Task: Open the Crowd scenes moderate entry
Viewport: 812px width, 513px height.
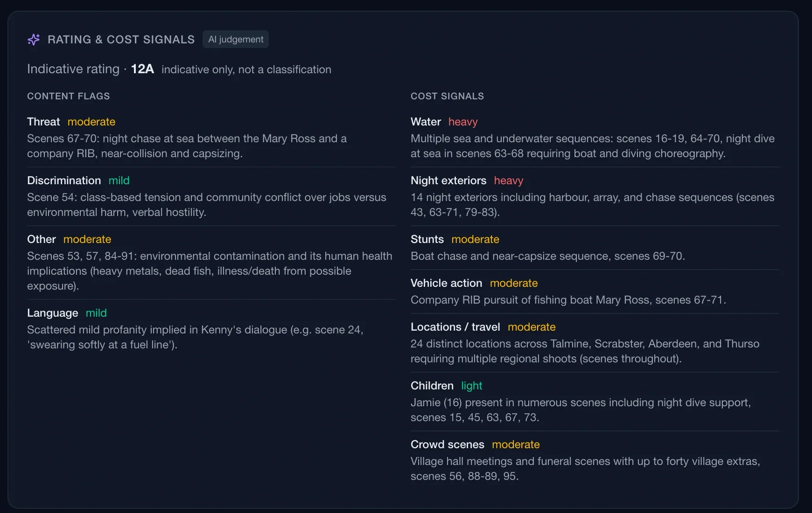Action: 595,460
